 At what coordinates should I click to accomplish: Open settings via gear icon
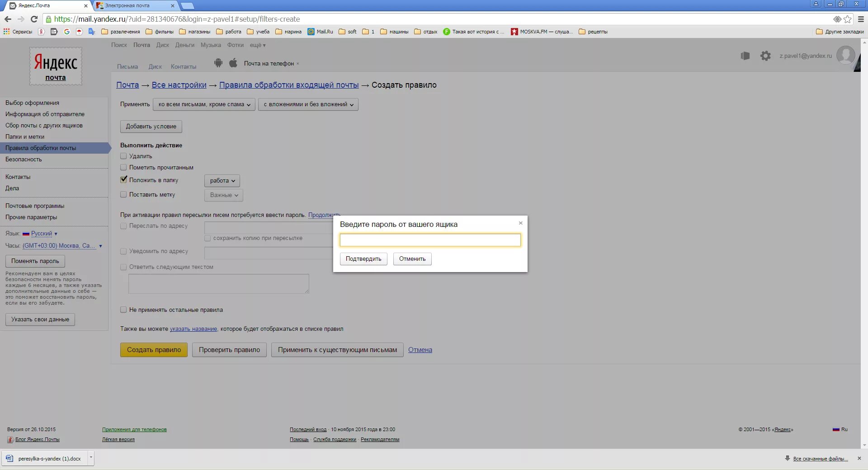(x=765, y=56)
